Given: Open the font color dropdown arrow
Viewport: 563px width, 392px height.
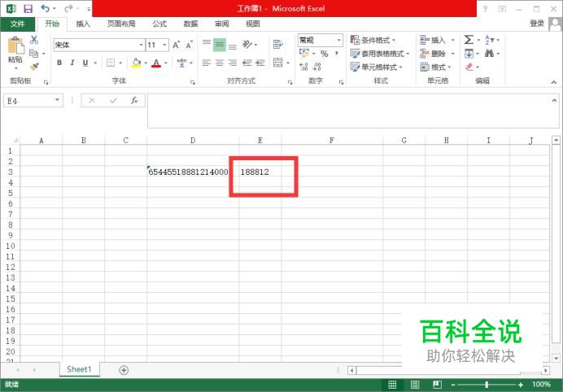Looking at the screenshot, I should pyautogui.click(x=166, y=63).
